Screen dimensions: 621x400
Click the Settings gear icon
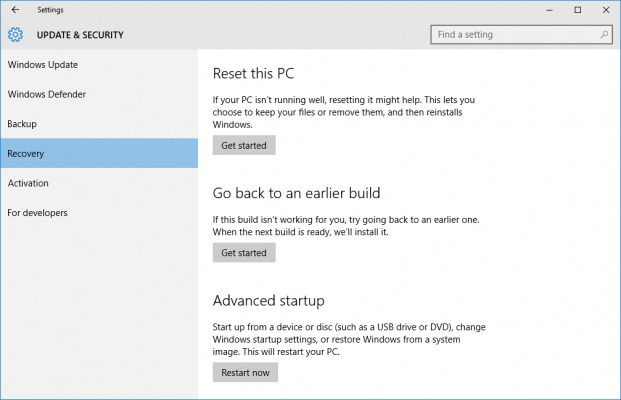(15, 35)
